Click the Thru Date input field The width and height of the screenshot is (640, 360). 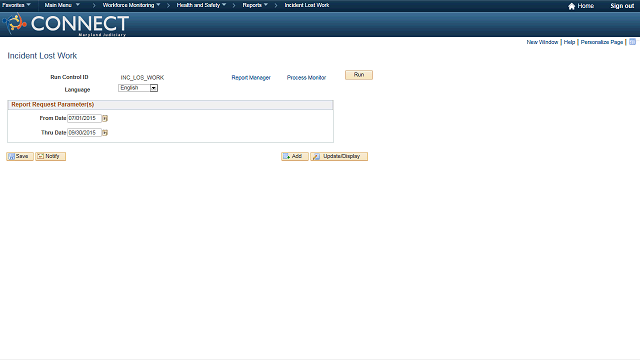(84, 133)
